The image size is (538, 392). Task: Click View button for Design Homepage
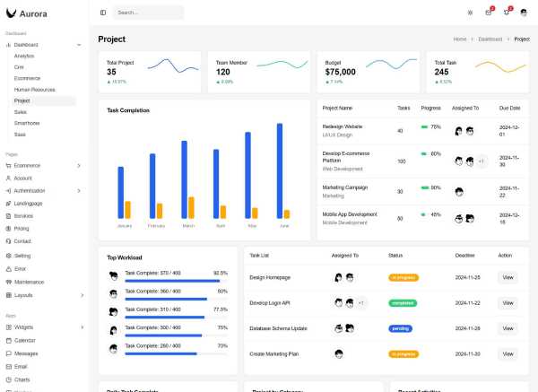pyautogui.click(x=508, y=278)
